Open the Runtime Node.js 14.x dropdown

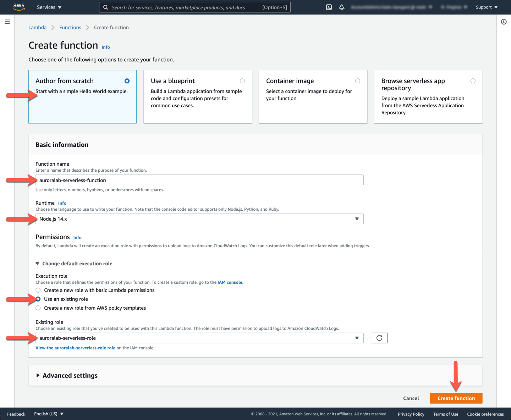(199, 219)
